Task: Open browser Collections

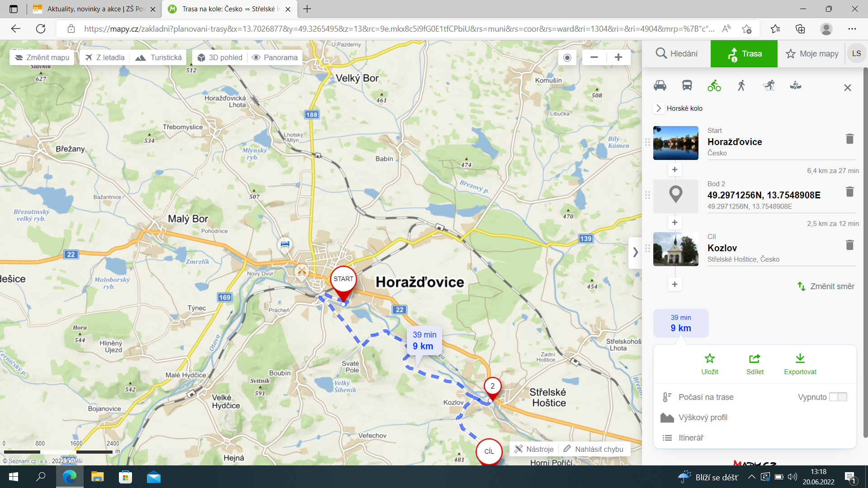Action: 800,29
